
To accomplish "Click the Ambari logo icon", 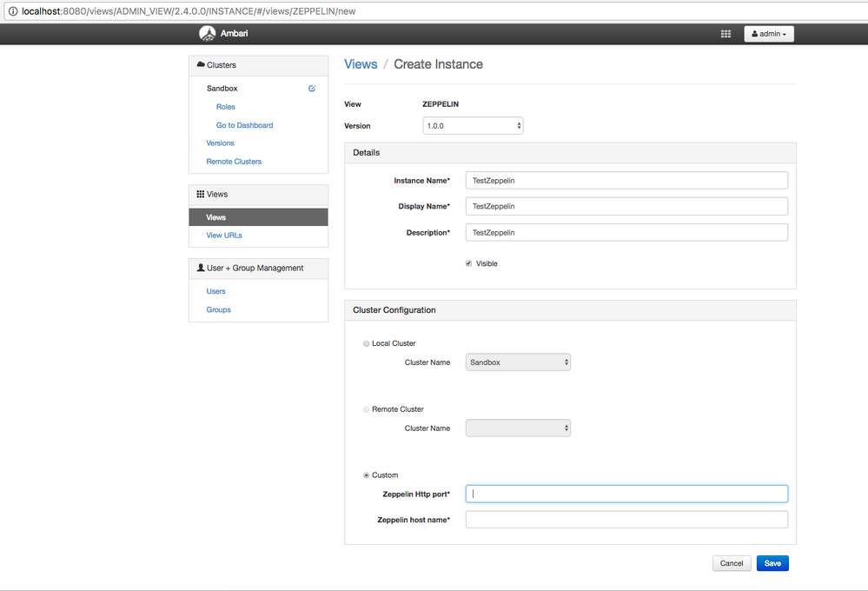I will (x=207, y=34).
